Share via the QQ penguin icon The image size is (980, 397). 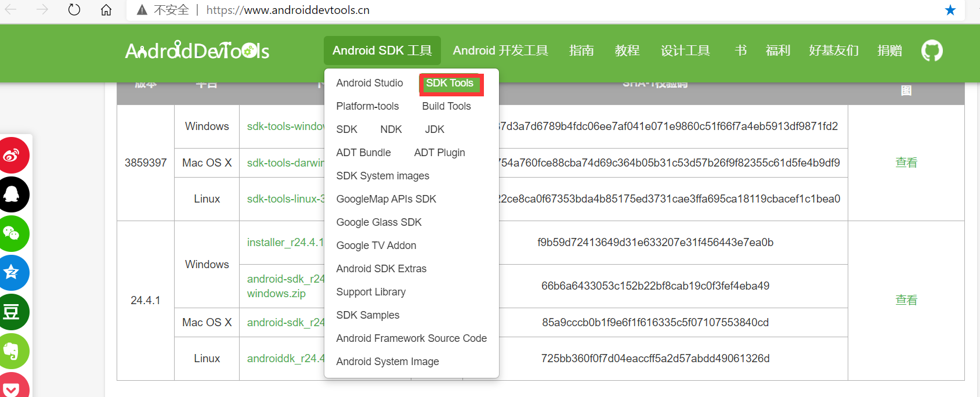tap(12, 194)
